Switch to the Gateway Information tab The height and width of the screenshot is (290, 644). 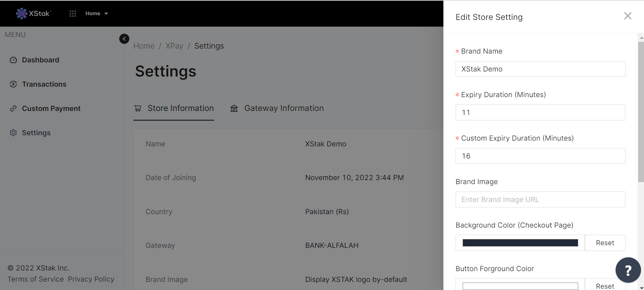pos(284,108)
